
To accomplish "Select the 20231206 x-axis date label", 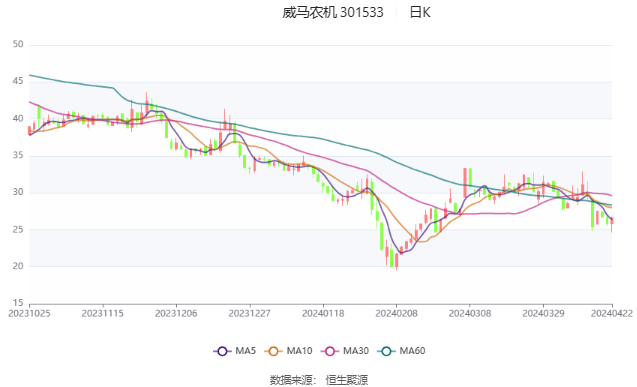I will 176,313.
